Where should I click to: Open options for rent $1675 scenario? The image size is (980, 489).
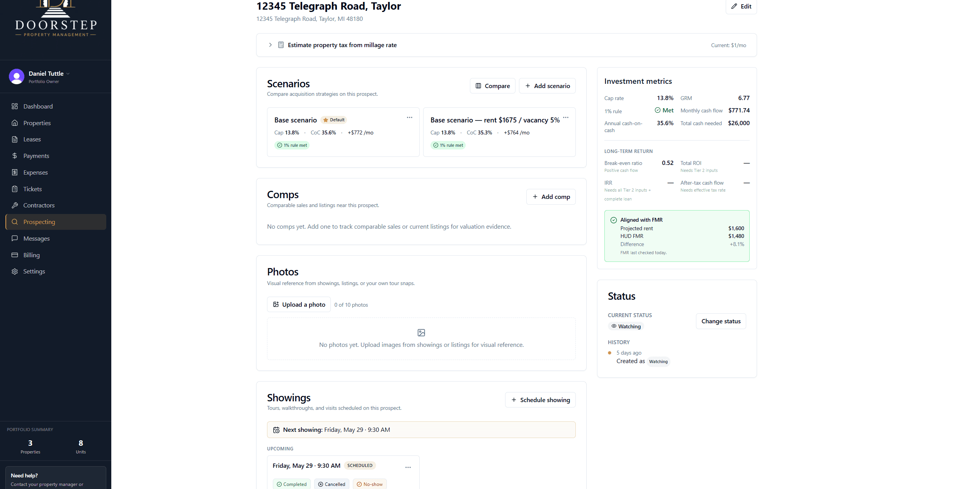566,117
